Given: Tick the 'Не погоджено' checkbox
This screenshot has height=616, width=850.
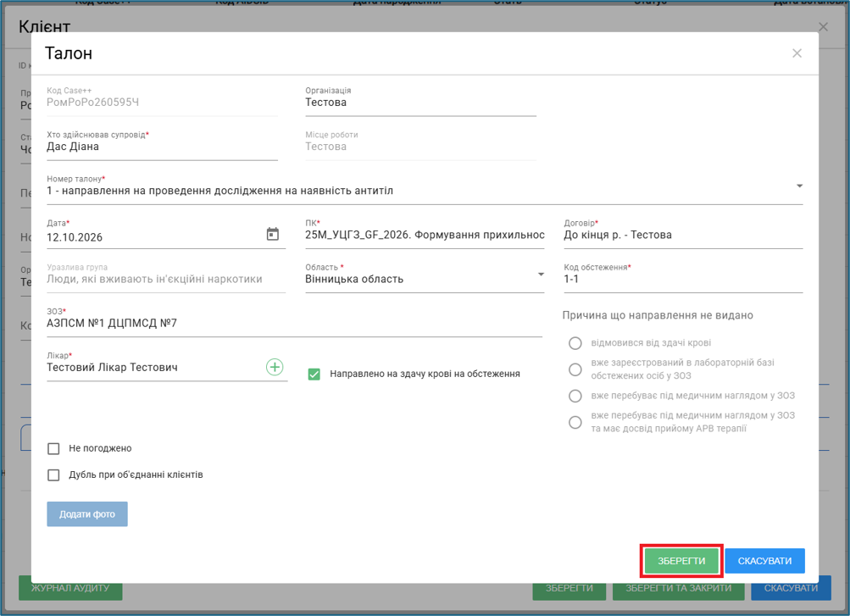Looking at the screenshot, I should click(x=53, y=448).
